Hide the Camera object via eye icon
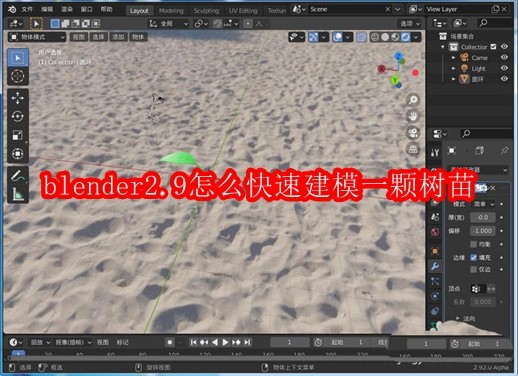Viewport: 518px width, 376px height. [x=504, y=57]
